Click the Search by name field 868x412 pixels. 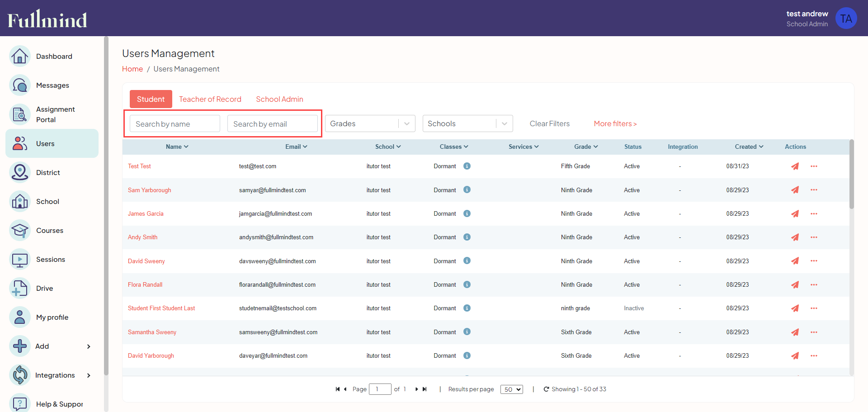click(x=174, y=123)
